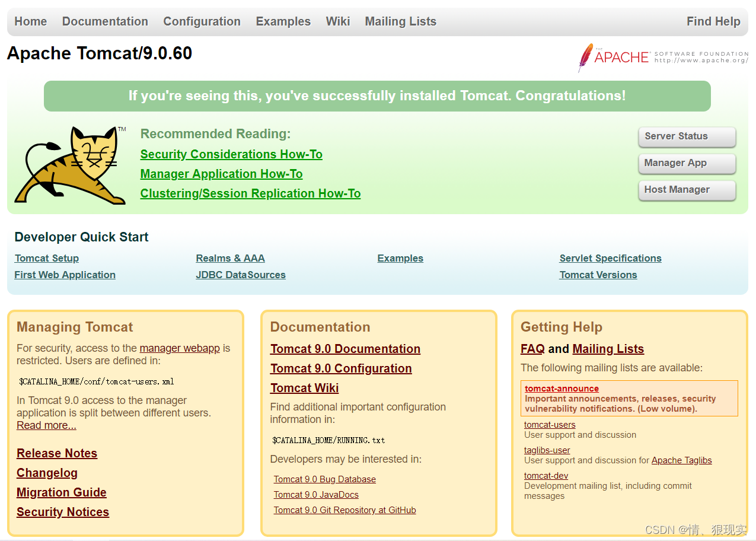Click the Apache Software Foundation logo
This screenshot has width=756, height=541.
coord(663,58)
